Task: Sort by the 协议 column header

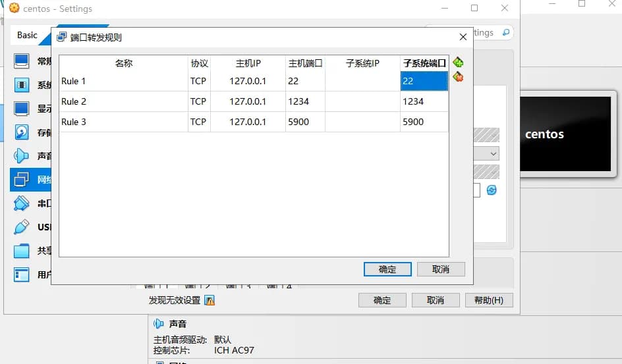Action: tap(199, 63)
